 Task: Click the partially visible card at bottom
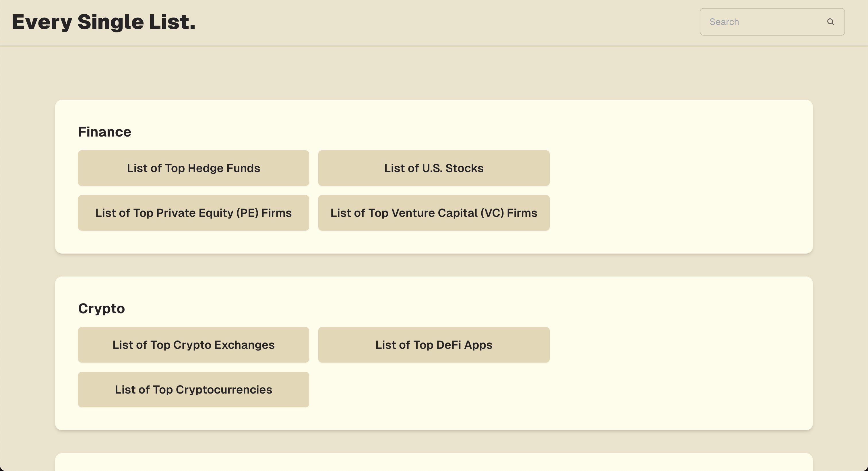[x=434, y=463]
